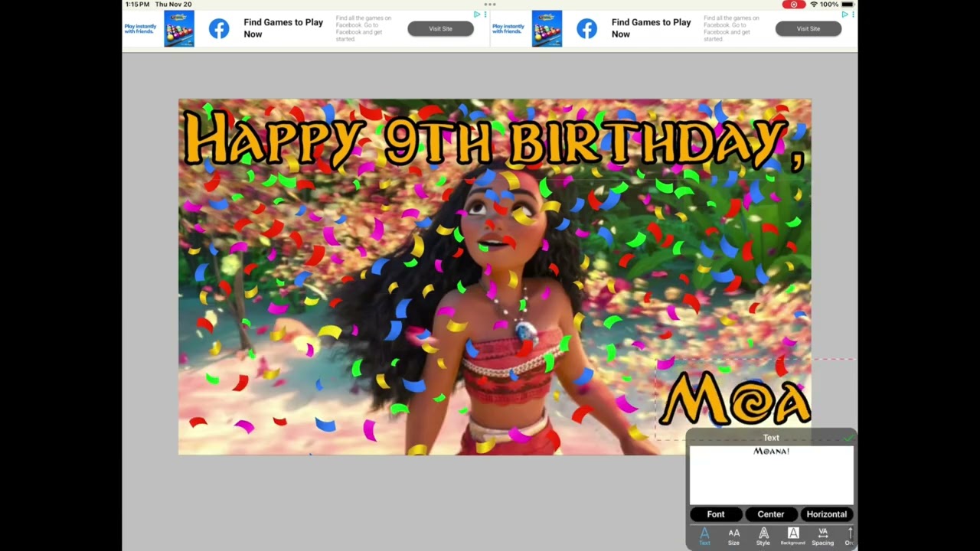
Task: Select the Text tab icon
Action: [704, 536]
